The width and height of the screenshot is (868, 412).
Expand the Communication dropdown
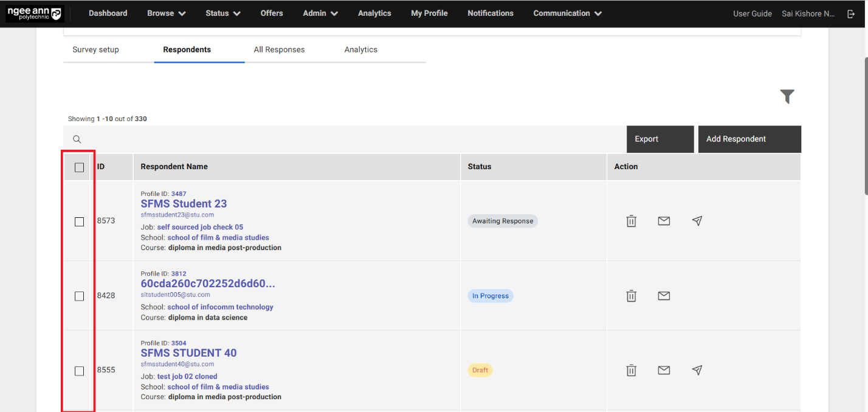click(566, 13)
